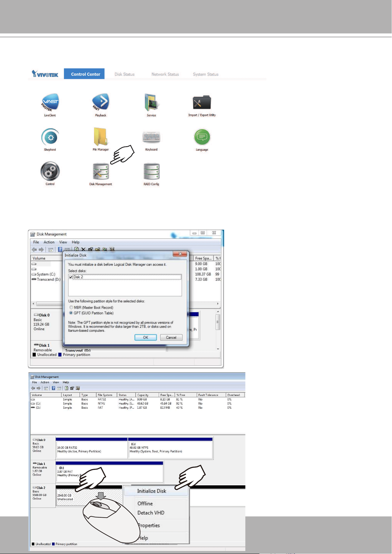The width and height of the screenshot is (392, 554).
Task: Sort by Fault Tolerance column header
Action: 211,395
